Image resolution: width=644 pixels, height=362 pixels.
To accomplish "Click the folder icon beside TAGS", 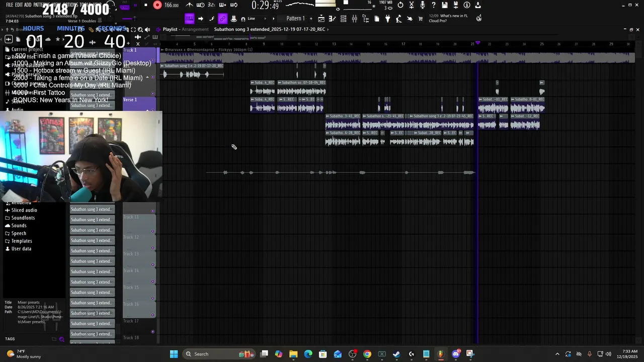I will (x=54, y=339).
